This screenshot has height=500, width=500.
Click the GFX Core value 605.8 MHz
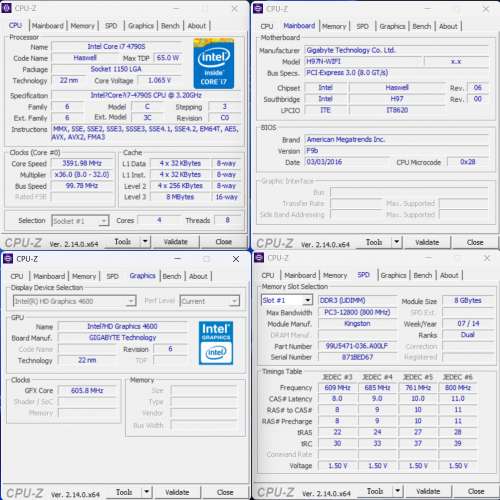87,390
